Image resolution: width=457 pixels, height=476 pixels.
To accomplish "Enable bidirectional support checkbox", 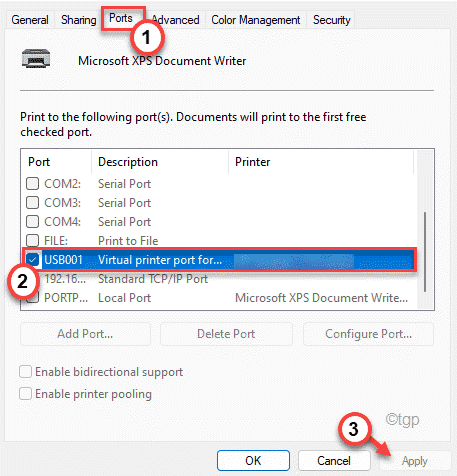I will pyautogui.click(x=26, y=372).
